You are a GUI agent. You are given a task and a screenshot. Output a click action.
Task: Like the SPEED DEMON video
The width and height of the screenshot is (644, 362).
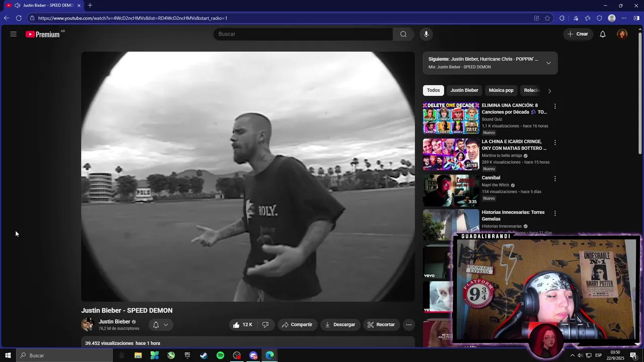click(x=243, y=325)
